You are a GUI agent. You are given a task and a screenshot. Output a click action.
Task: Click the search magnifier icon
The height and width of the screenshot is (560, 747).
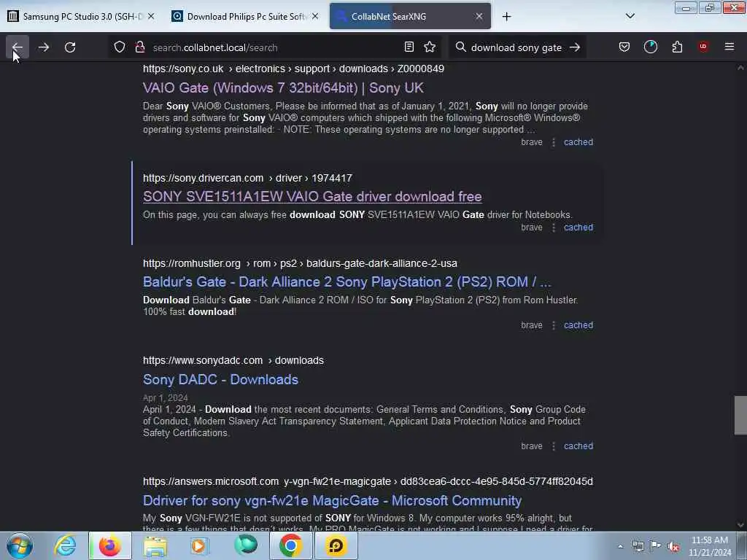pos(460,47)
